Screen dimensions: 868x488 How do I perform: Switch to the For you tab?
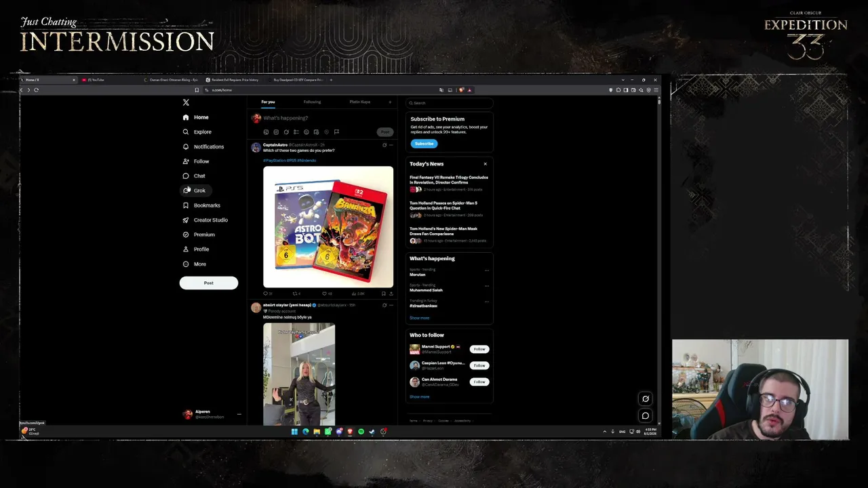pyautogui.click(x=268, y=102)
